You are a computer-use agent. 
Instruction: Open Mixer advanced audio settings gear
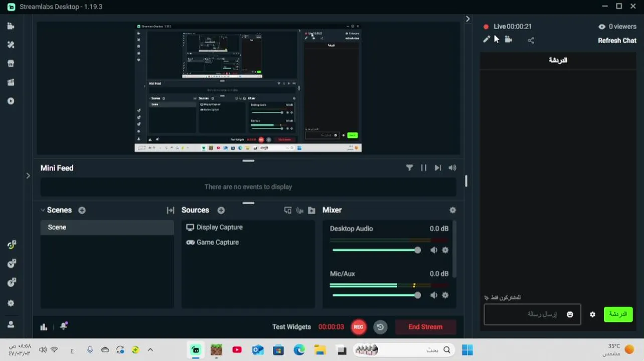(x=453, y=210)
